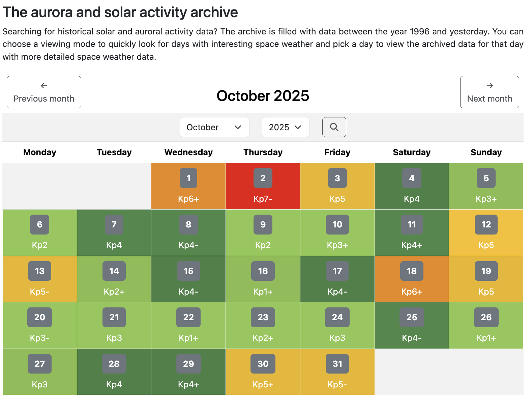Go to the Next month
The width and height of the screenshot is (532, 411).
point(489,92)
